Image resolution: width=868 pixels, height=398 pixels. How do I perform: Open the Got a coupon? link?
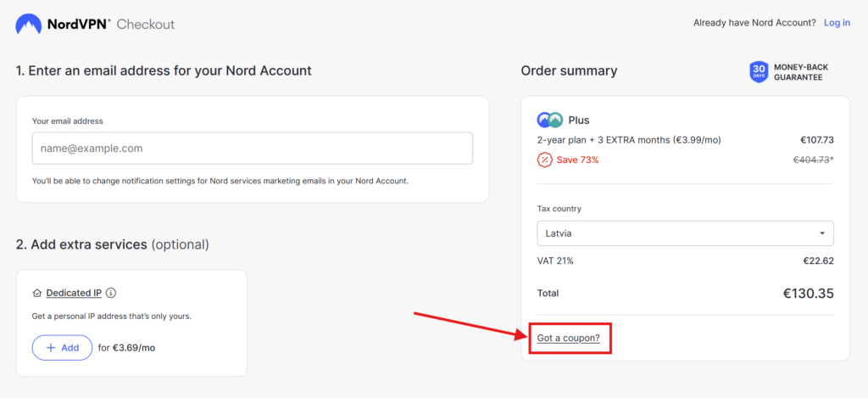click(x=569, y=338)
